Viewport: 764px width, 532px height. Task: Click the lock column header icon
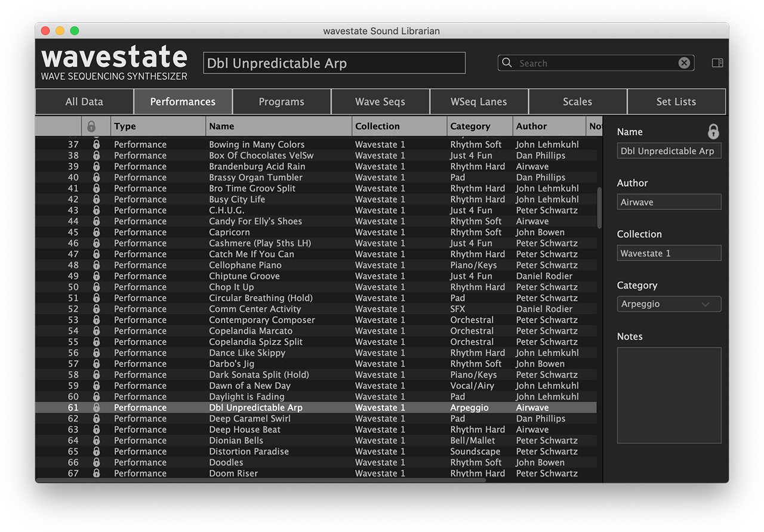click(91, 126)
